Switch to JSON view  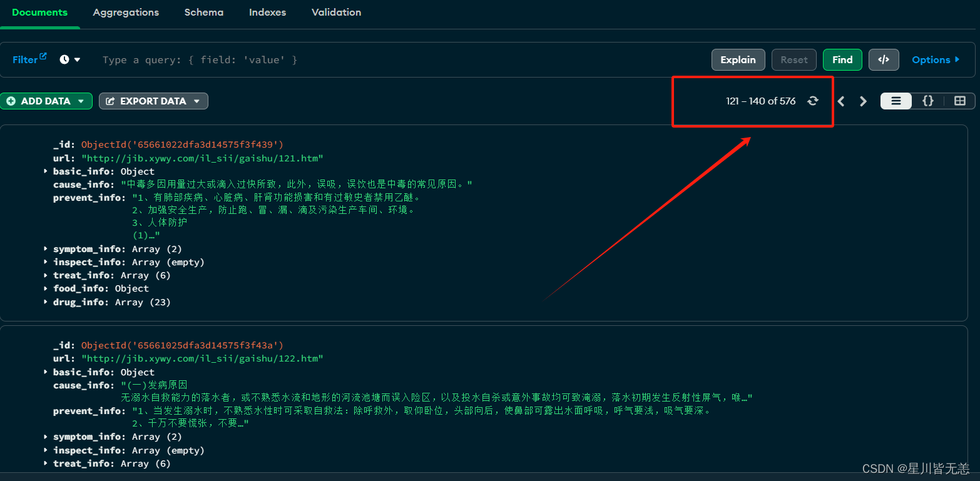(x=927, y=101)
